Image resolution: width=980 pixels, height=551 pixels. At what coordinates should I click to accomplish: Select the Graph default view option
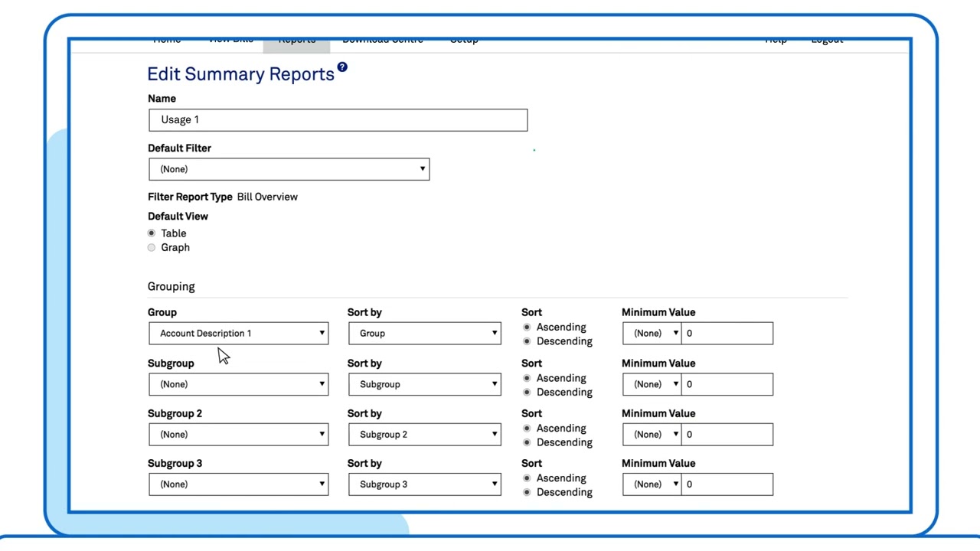[152, 248]
